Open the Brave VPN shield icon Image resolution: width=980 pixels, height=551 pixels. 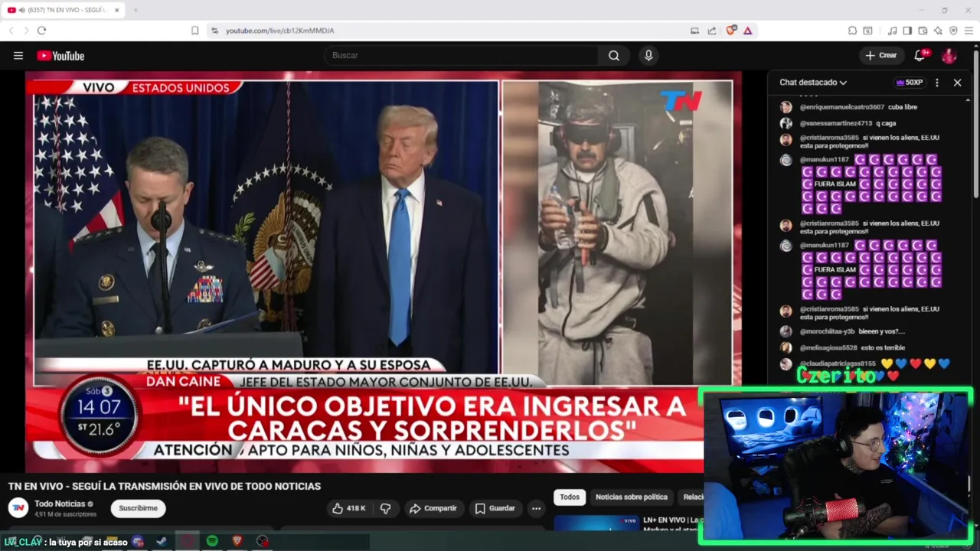(x=953, y=31)
